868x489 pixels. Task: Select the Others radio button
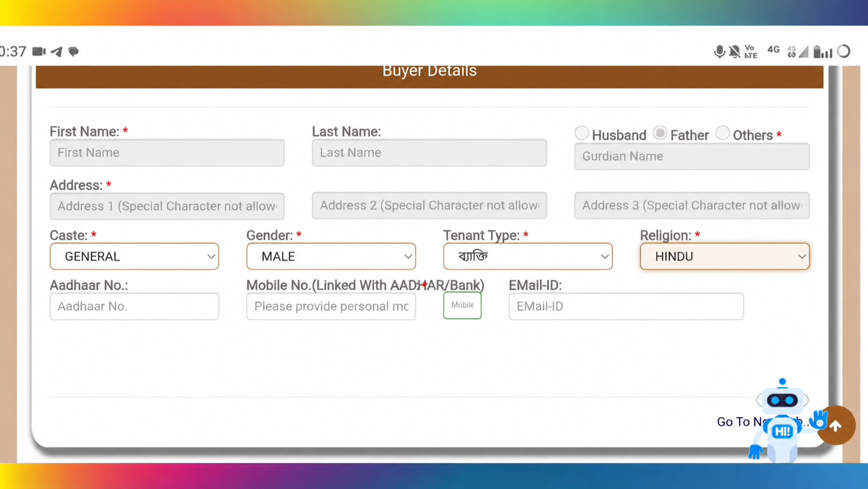point(722,133)
